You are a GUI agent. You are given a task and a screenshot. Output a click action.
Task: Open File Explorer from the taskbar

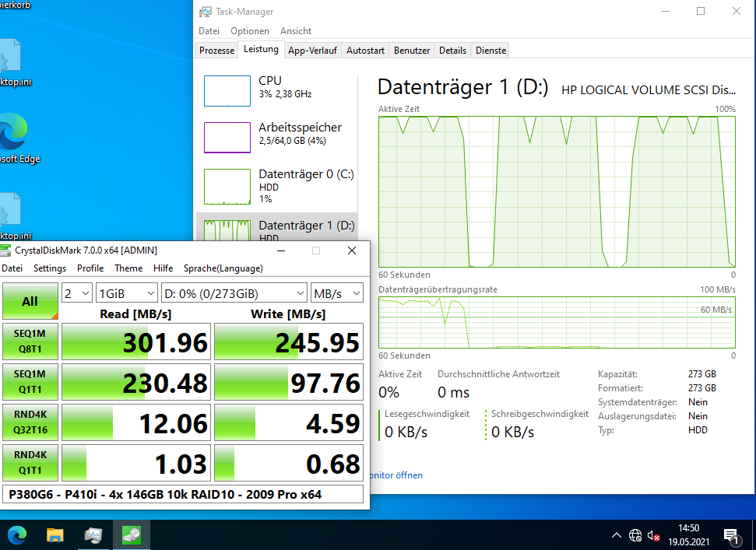[55, 535]
